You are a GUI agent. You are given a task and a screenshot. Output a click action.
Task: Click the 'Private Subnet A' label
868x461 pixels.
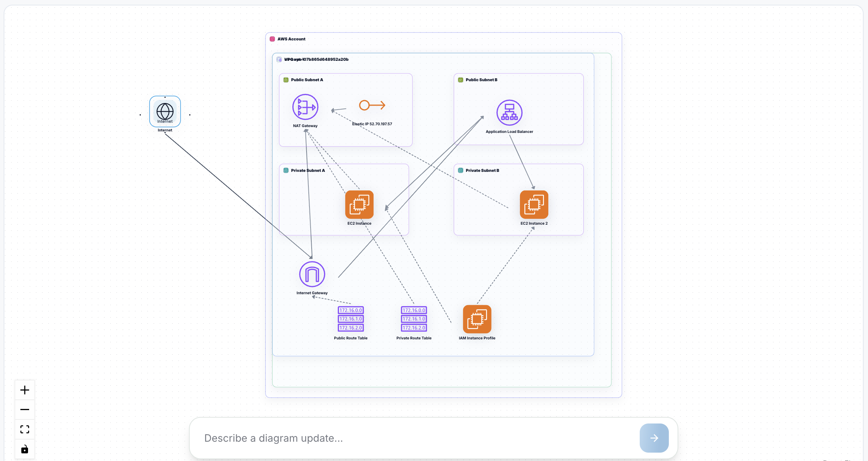coord(308,170)
